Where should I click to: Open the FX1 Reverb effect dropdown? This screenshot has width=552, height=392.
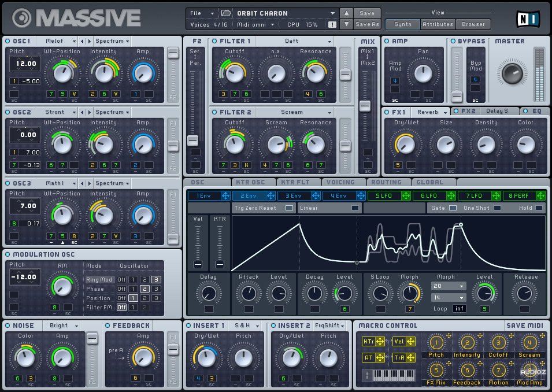pos(430,112)
